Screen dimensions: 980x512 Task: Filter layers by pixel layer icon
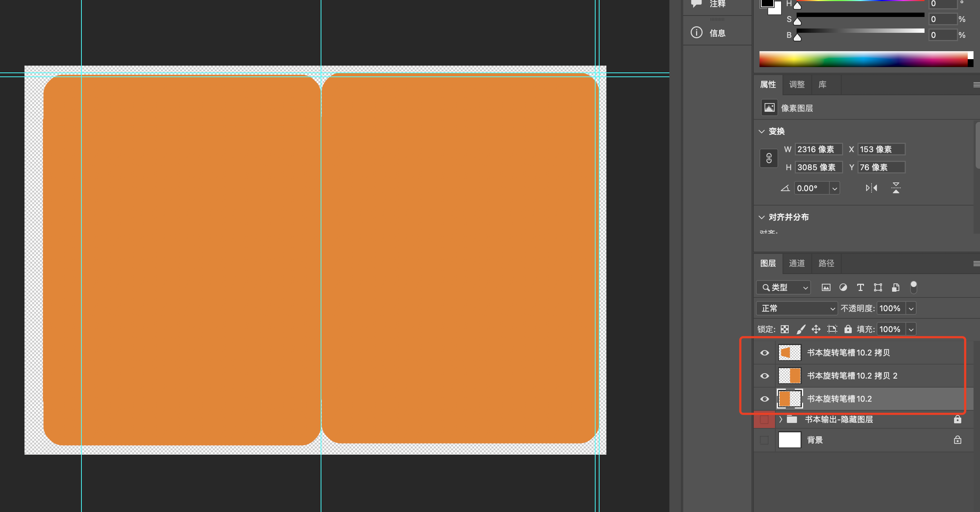point(825,288)
